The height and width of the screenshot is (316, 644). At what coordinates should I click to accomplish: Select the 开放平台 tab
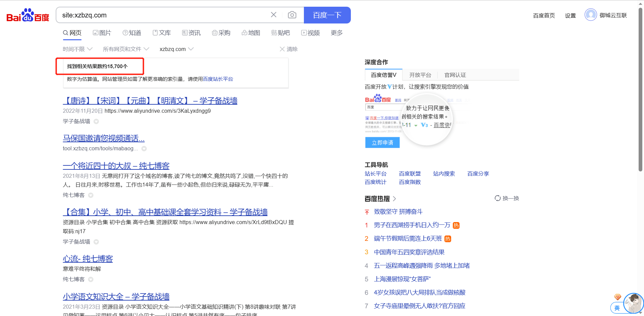pyautogui.click(x=420, y=75)
